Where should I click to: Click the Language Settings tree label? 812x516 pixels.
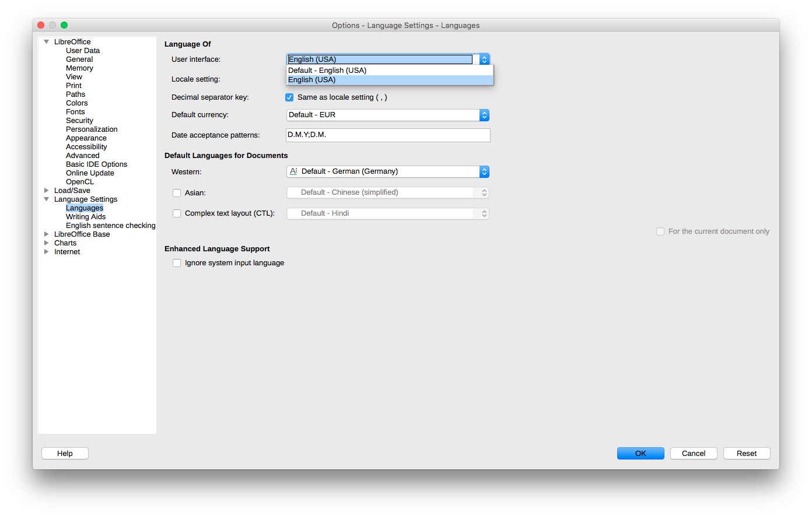86,199
